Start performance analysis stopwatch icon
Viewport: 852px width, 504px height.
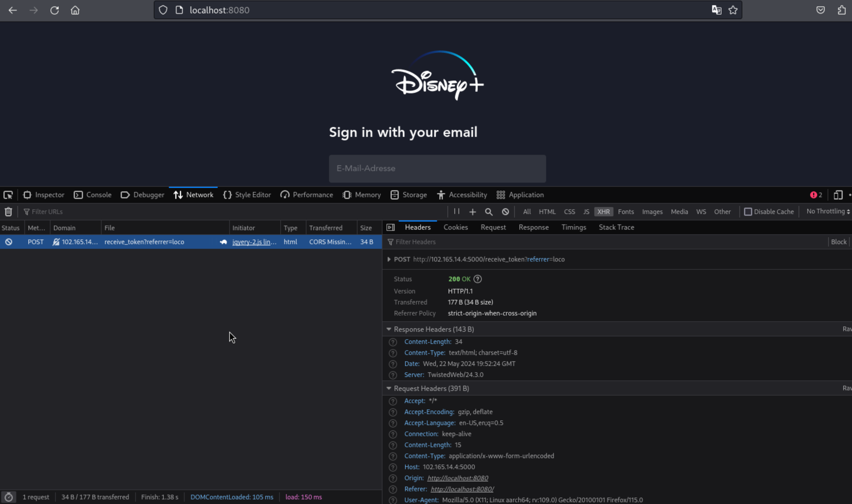click(8, 497)
